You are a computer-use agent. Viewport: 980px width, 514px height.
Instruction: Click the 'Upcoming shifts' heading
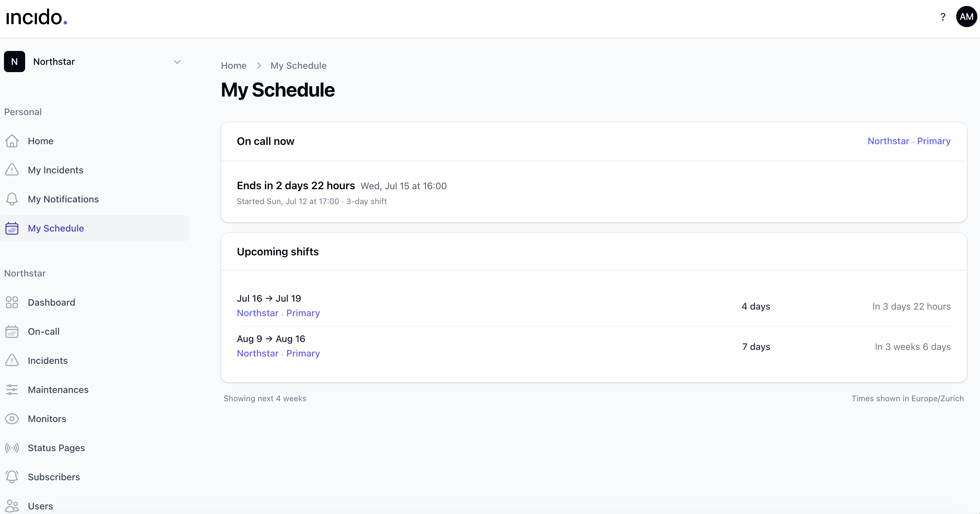point(278,252)
